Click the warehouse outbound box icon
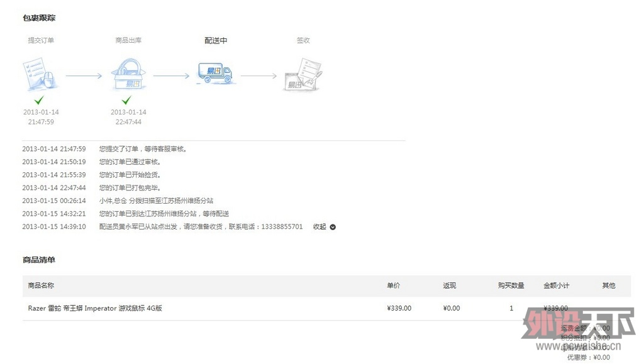This screenshot has height=364, width=644. coord(128,74)
